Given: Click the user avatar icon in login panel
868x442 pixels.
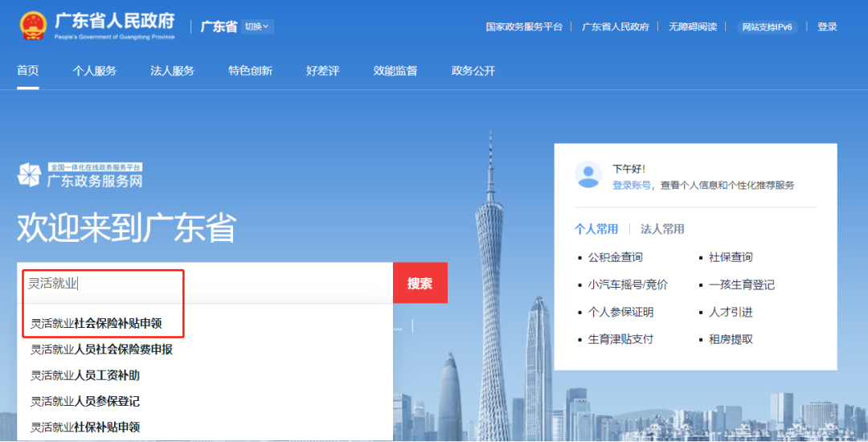Looking at the screenshot, I should (x=588, y=175).
